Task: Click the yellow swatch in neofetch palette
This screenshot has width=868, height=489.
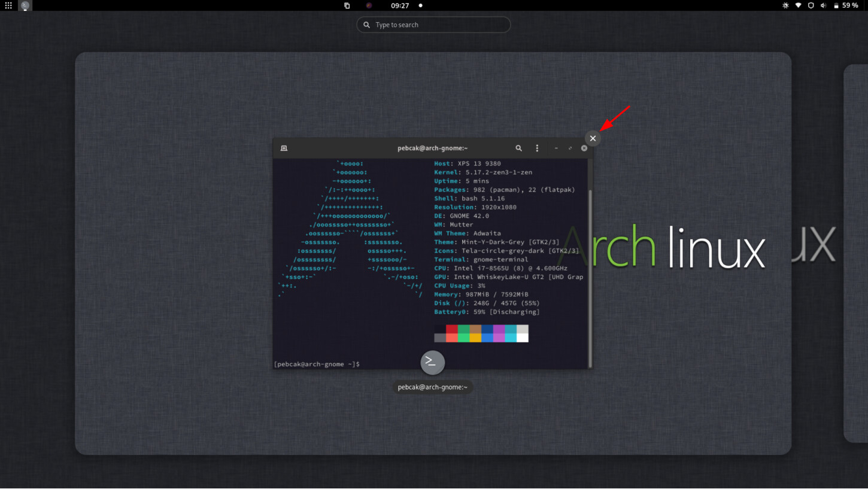Action: pyautogui.click(x=475, y=338)
